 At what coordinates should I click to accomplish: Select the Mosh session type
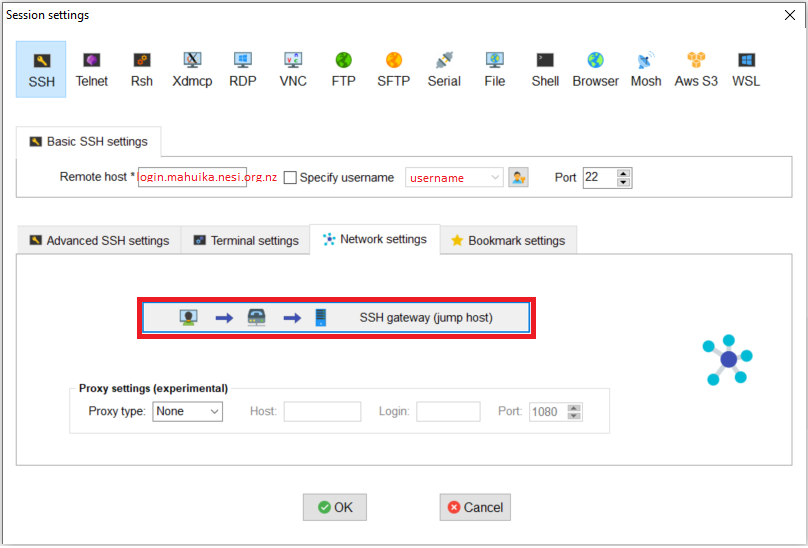646,70
